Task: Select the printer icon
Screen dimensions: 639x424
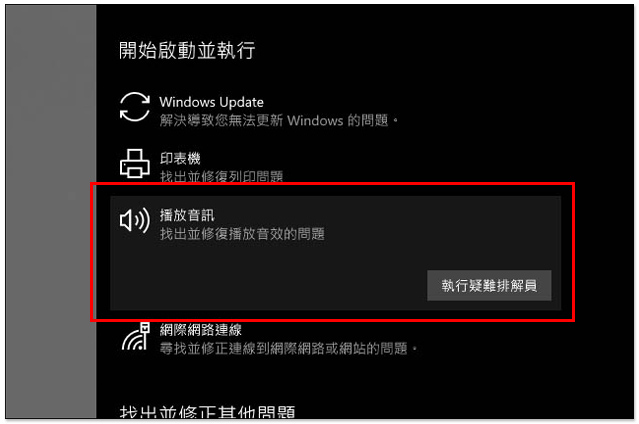Action: coord(135,163)
